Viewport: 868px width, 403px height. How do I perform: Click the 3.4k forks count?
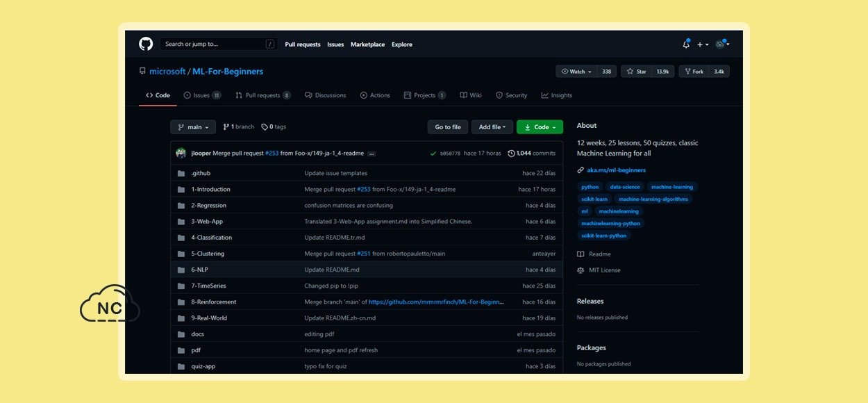pos(719,72)
